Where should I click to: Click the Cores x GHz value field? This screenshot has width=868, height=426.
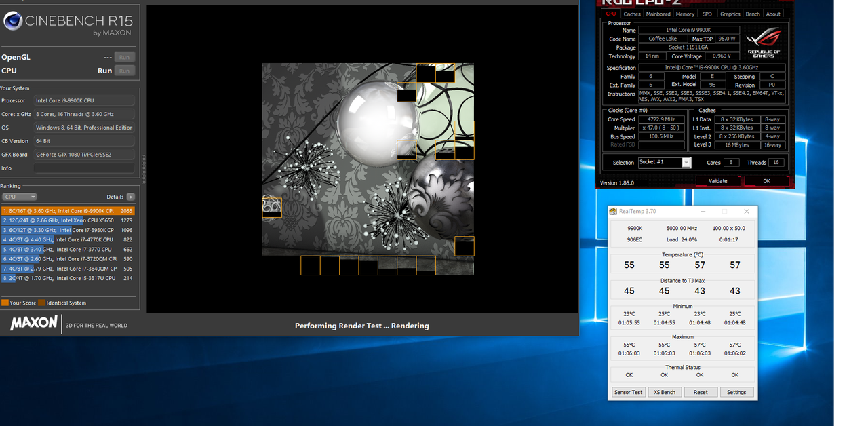tap(84, 114)
